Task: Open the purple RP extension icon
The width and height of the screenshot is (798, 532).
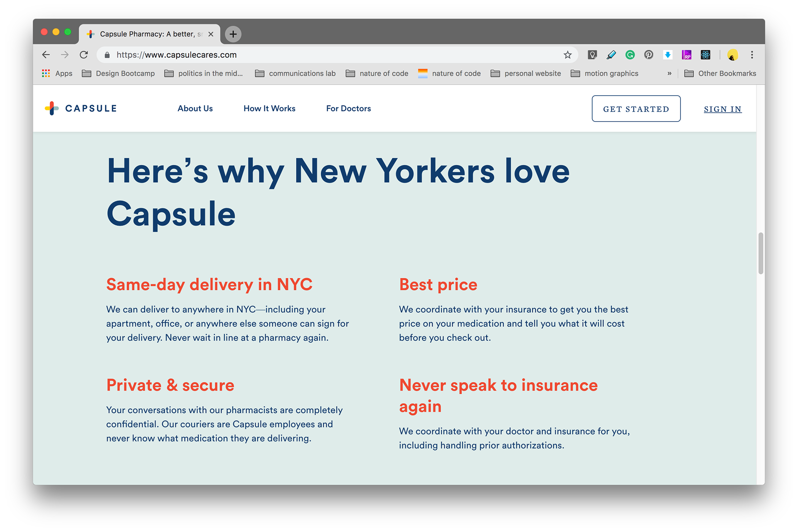Action: [687, 55]
